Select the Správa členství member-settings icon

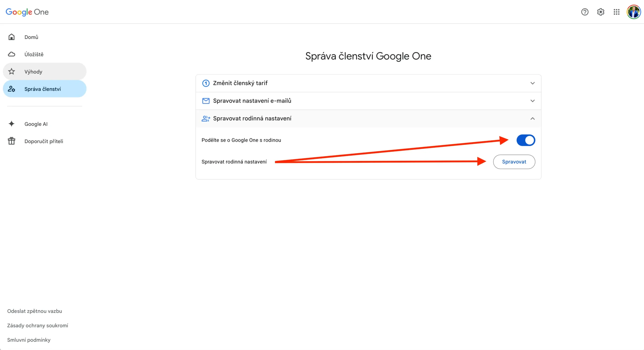[11, 89]
